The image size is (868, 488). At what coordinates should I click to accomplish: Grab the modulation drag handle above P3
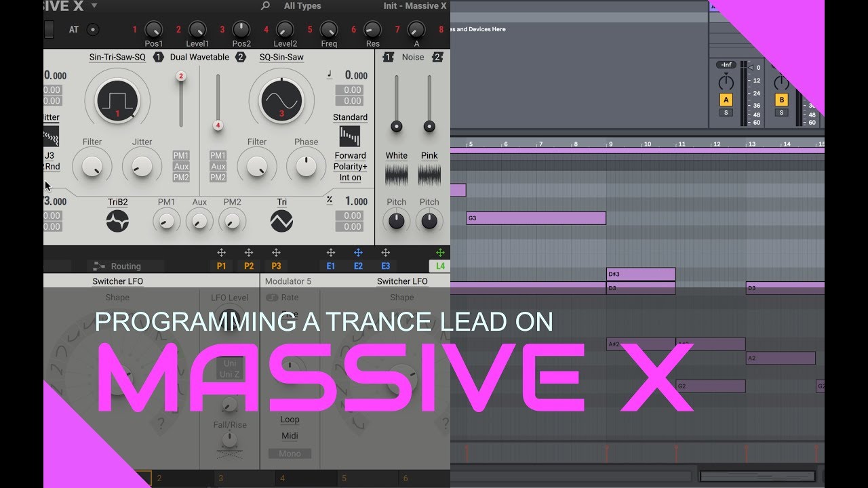[x=276, y=253]
